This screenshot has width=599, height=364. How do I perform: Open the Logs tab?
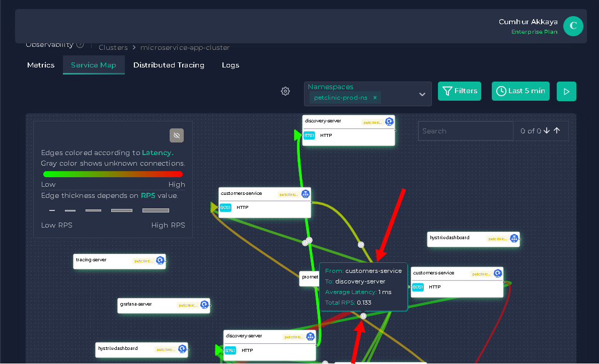coord(231,65)
